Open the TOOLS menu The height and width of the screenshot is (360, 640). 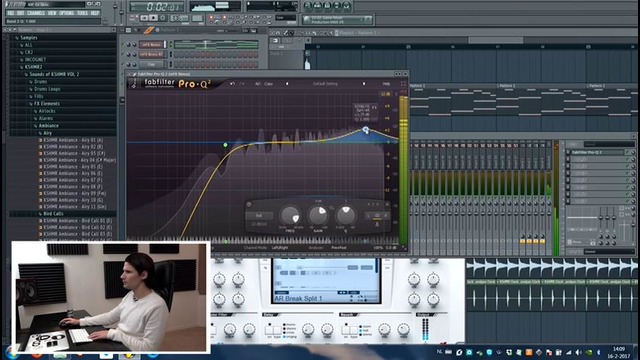[x=82, y=13]
